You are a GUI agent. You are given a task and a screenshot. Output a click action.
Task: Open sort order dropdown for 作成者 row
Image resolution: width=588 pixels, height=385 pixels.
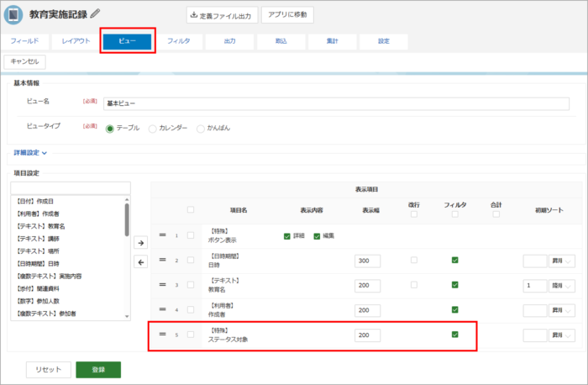click(562, 310)
